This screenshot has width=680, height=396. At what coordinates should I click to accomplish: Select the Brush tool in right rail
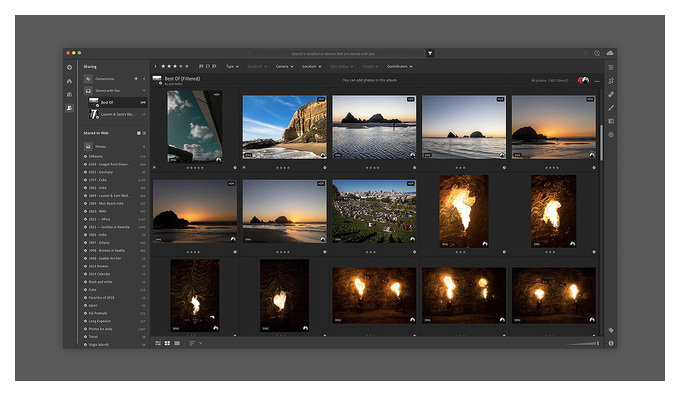(611, 108)
